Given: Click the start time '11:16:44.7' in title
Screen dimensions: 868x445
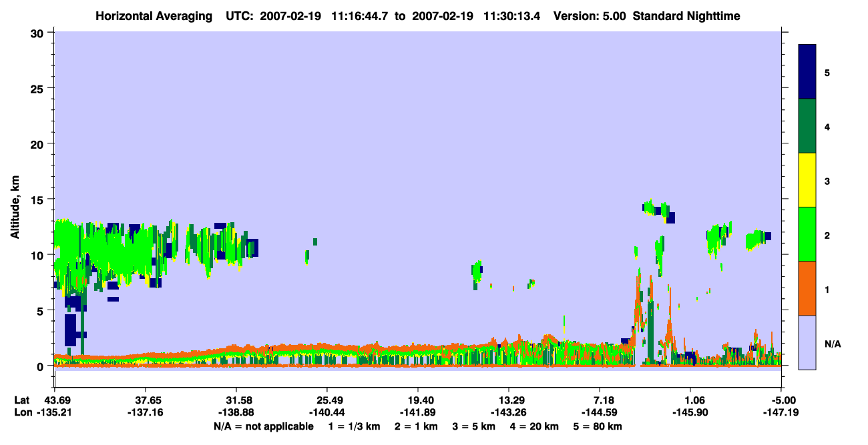Looking at the screenshot, I should tap(360, 15).
